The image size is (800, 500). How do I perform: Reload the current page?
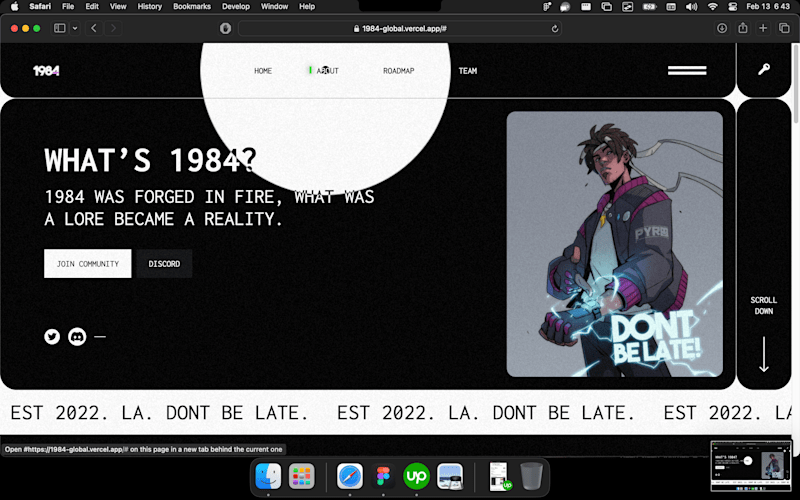tap(555, 29)
